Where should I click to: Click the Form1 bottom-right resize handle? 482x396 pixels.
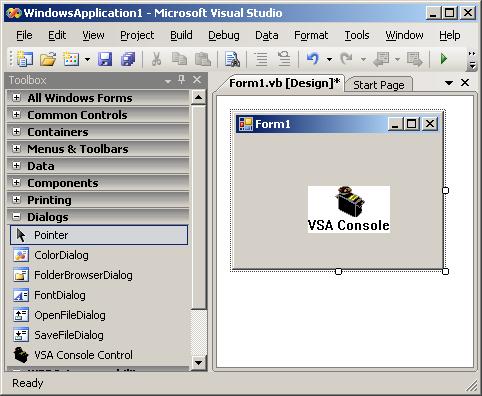[x=445, y=272]
